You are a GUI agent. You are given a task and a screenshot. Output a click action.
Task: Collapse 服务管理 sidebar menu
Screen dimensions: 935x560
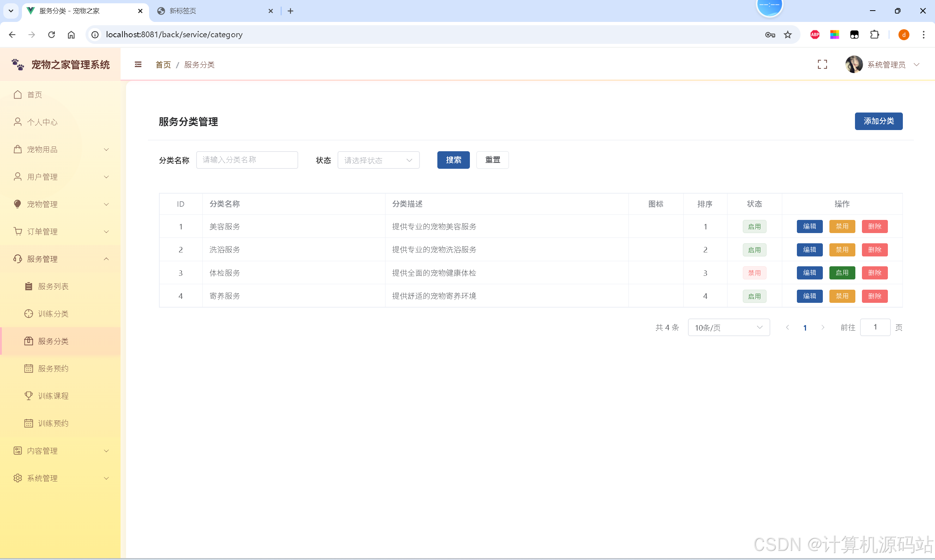(x=60, y=259)
